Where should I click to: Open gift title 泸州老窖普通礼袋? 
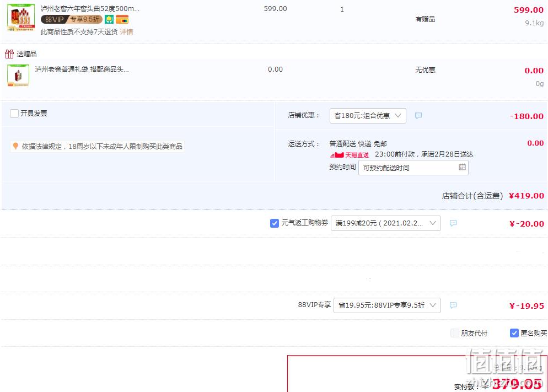click(x=82, y=69)
